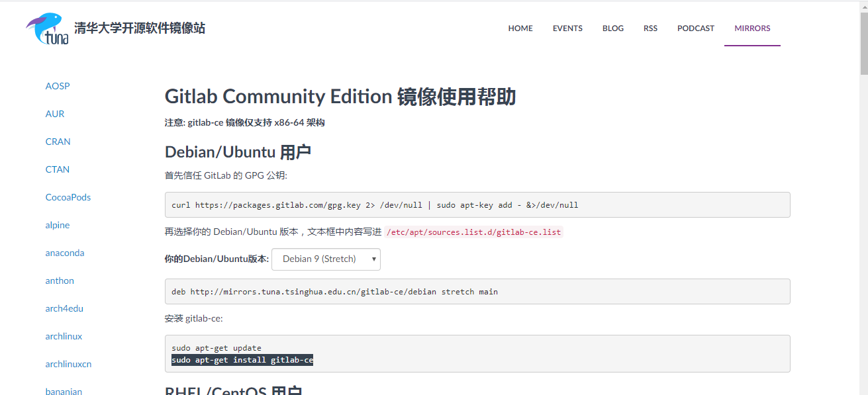Click the deb mirrors.tuna.tsinghua.edu.cn source line
Screen dimensions: 868x395
pyautogui.click(x=334, y=291)
